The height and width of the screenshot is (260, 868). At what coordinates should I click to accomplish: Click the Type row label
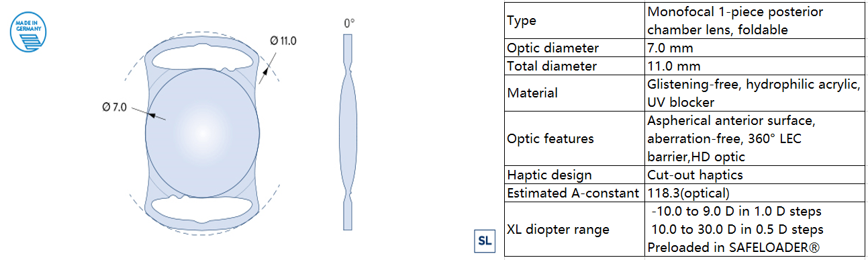(522, 21)
